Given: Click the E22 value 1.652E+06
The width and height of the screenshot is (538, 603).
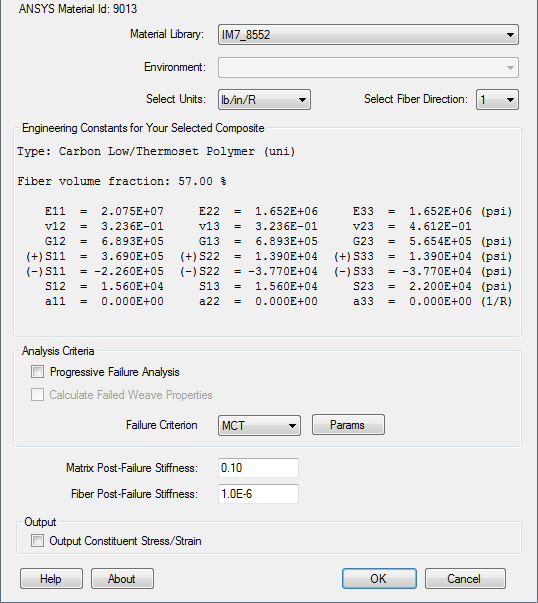Looking at the screenshot, I should (x=286, y=212).
